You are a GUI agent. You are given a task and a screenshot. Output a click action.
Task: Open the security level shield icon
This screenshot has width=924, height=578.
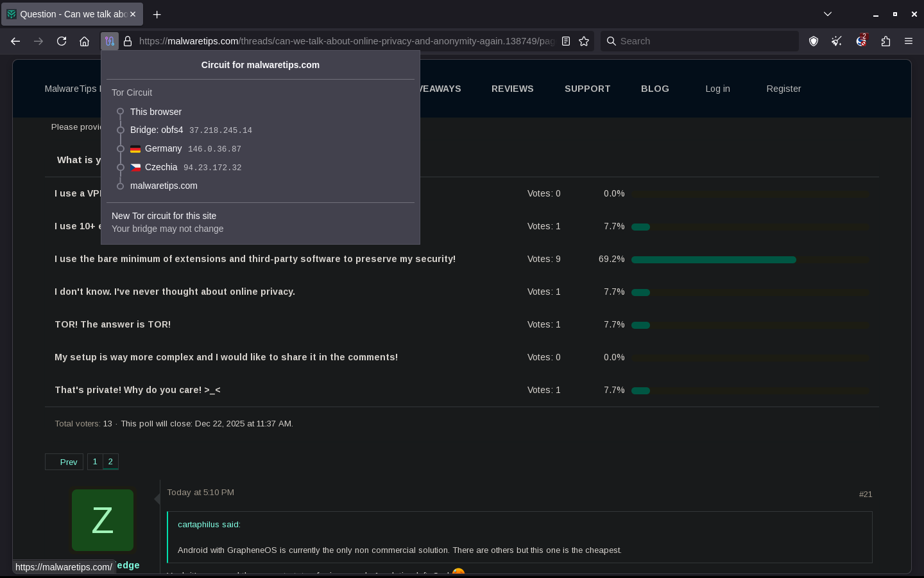814,41
